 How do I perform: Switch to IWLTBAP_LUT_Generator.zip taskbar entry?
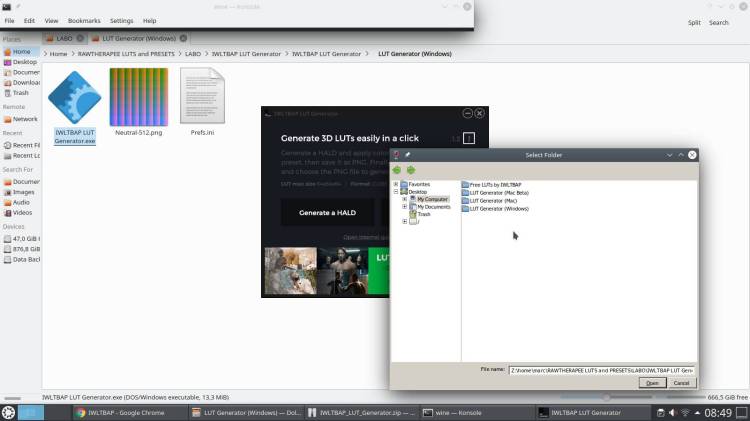(362, 412)
